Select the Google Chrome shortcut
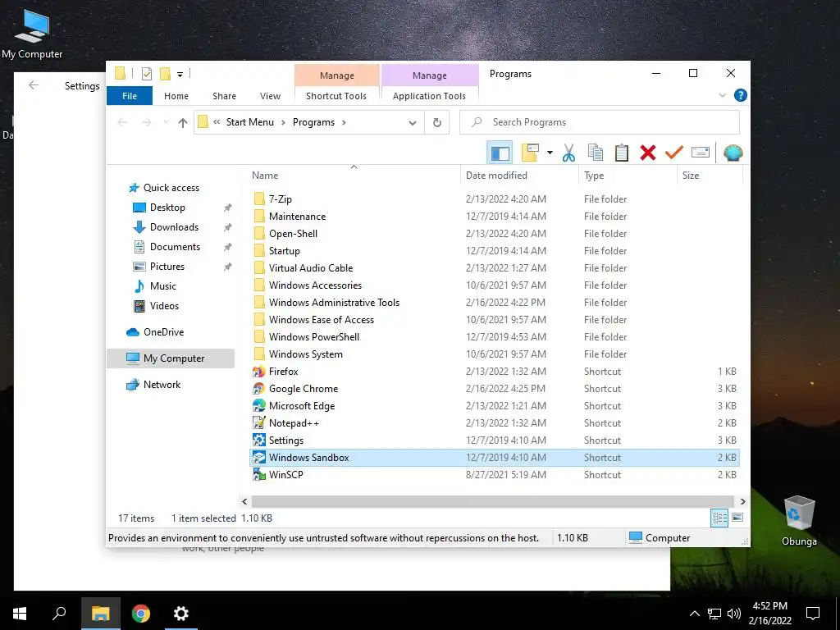840x630 pixels. (x=304, y=388)
